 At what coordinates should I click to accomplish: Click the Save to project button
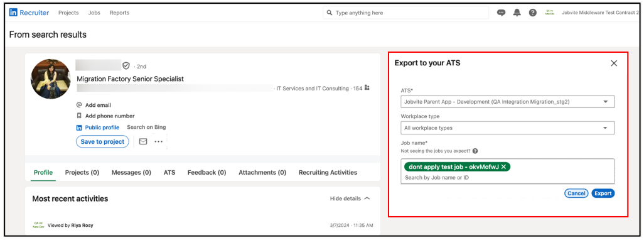(102, 141)
